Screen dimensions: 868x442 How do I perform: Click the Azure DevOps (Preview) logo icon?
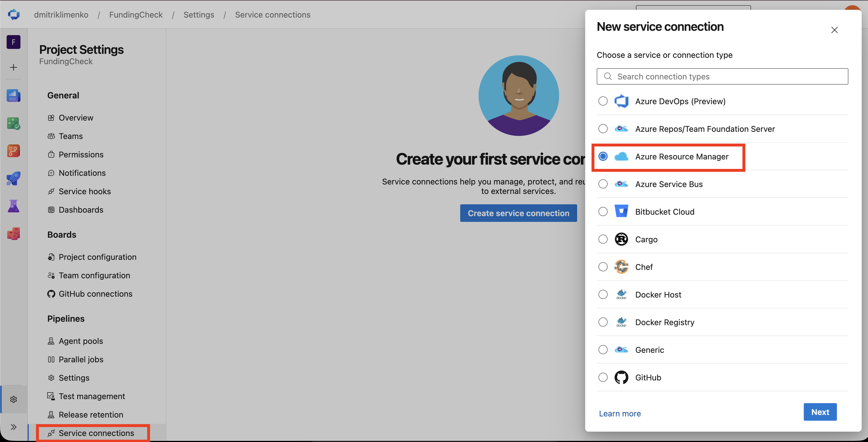click(x=621, y=101)
